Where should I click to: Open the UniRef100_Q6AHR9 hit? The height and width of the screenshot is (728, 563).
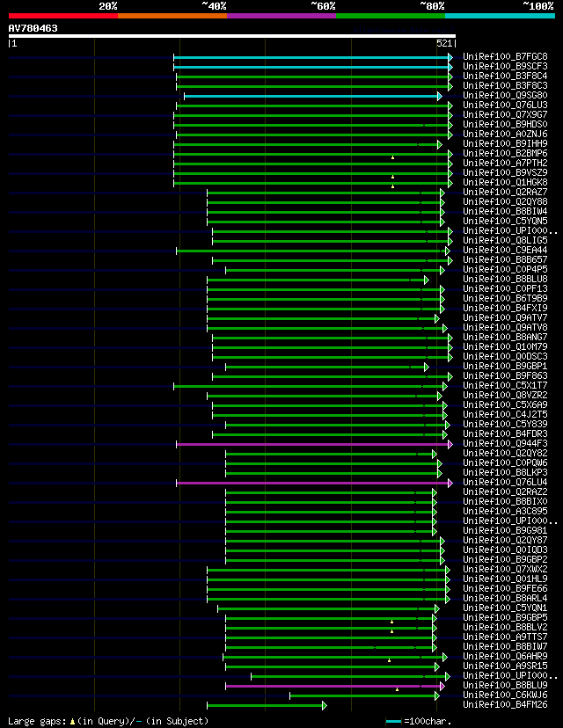506,657
